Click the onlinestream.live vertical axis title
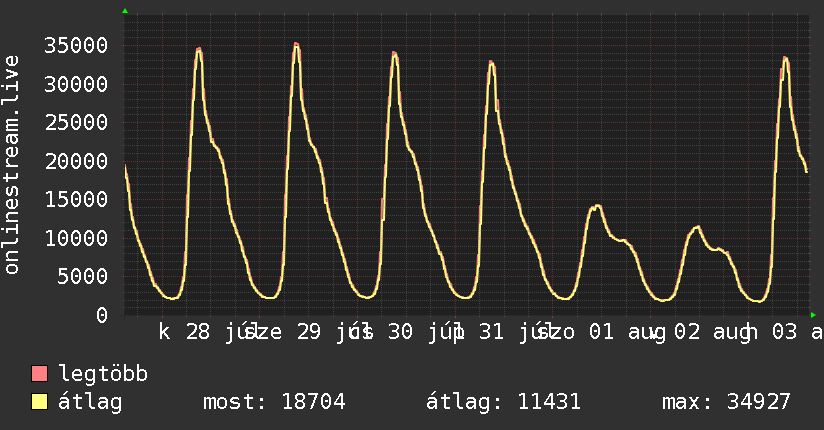Viewport: 824px width, 430px height. [11, 165]
